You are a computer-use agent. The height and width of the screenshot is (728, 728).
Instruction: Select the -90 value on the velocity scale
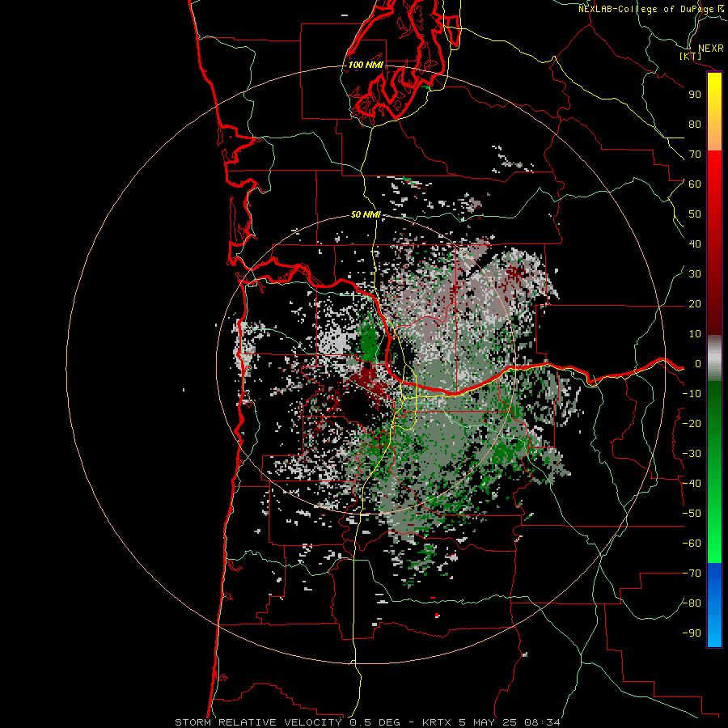[x=692, y=633]
